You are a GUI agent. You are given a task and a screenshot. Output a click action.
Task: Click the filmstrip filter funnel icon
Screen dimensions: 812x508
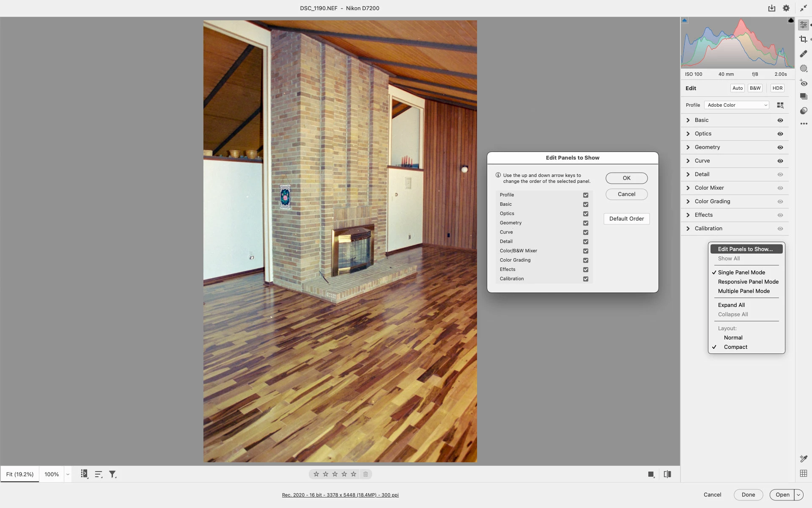(112, 475)
